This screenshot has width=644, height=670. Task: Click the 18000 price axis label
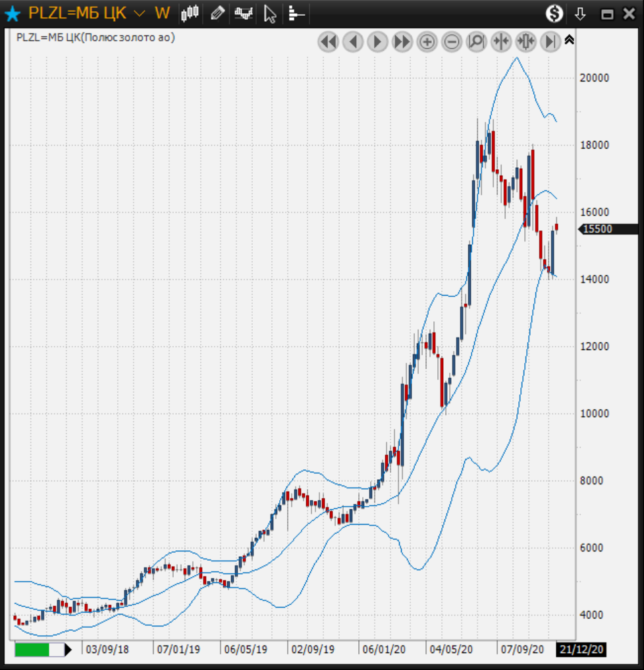click(594, 145)
